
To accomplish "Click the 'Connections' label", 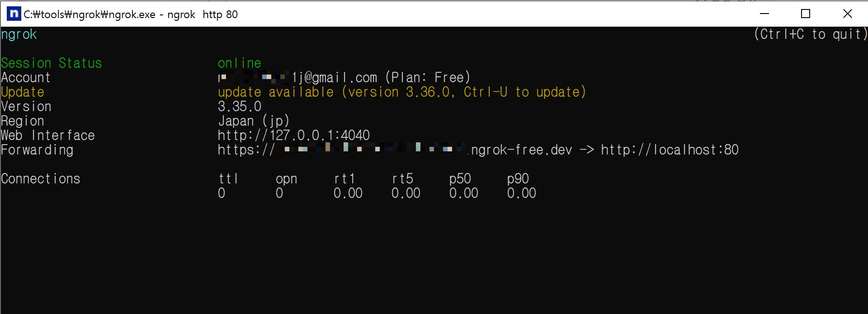I will pos(41,179).
